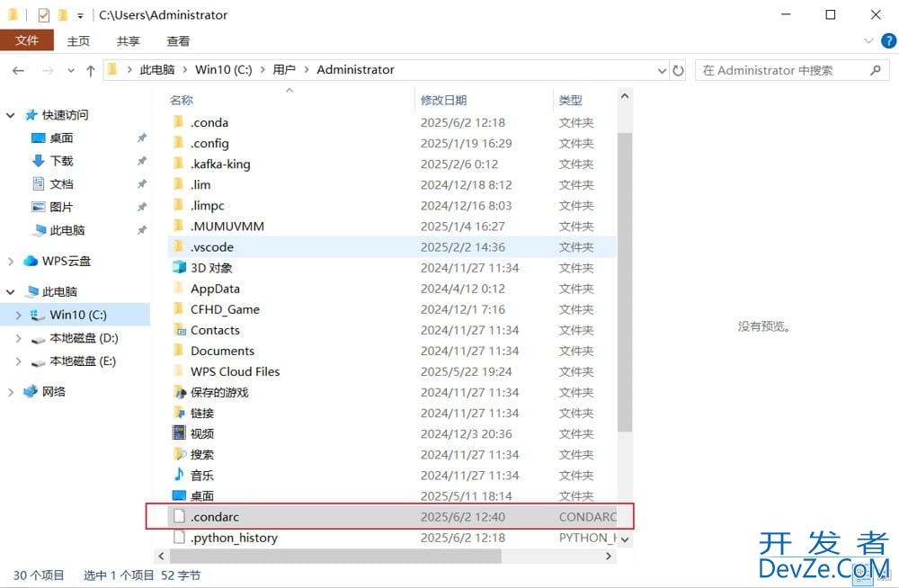Unpin 桌面 from quick access pin
The height and width of the screenshot is (588, 899).
[141, 138]
